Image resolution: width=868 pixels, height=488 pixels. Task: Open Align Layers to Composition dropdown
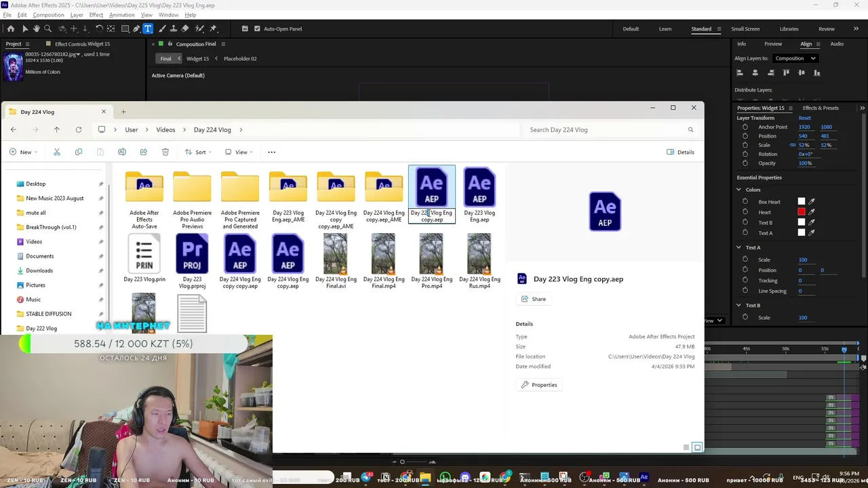[795, 58]
